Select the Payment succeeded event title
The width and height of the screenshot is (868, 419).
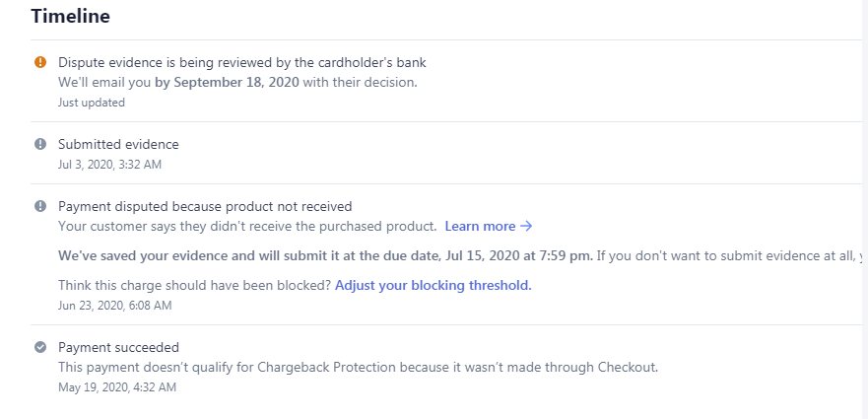(x=118, y=347)
